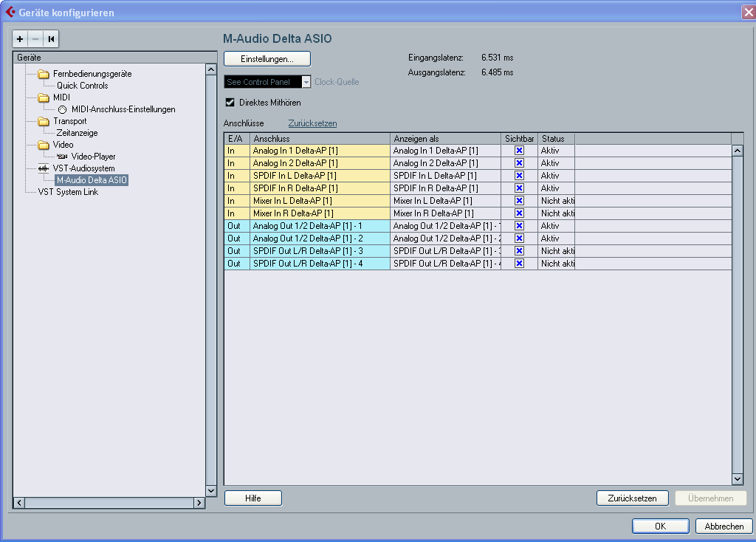Click the Hilfe button
Image resolution: width=756 pixels, height=542 pixels.
pyautogui.click(x=253, y=498)
